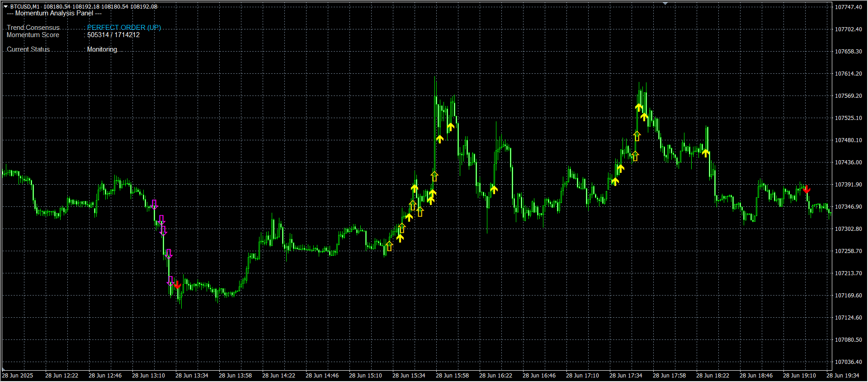Select the 'Current Status' label
The height and width of the screenshot is (382, 868).
click(28, 49)
